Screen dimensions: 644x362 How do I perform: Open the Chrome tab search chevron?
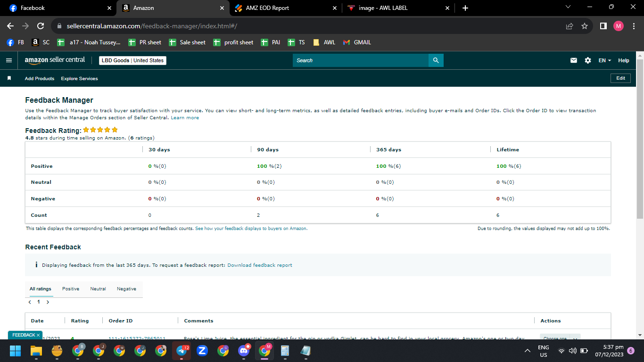click(568, 8)
